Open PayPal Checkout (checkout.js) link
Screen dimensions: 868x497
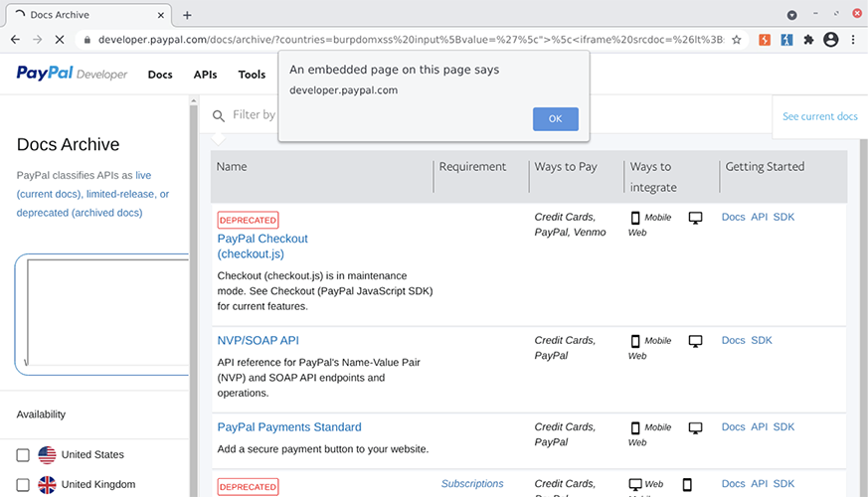click(262, 247)
